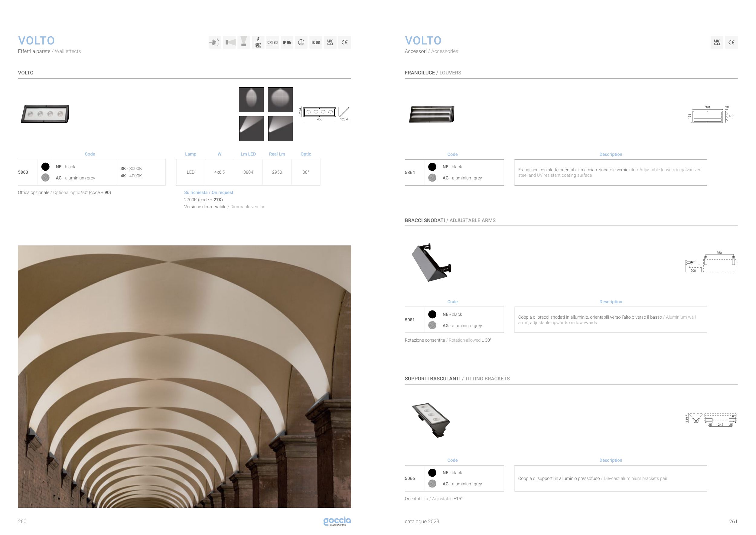The height and width of the screenshot is (535, 756).
Task: Click the 230V 50Hz voltage icon
Action: tap(258, 42)
